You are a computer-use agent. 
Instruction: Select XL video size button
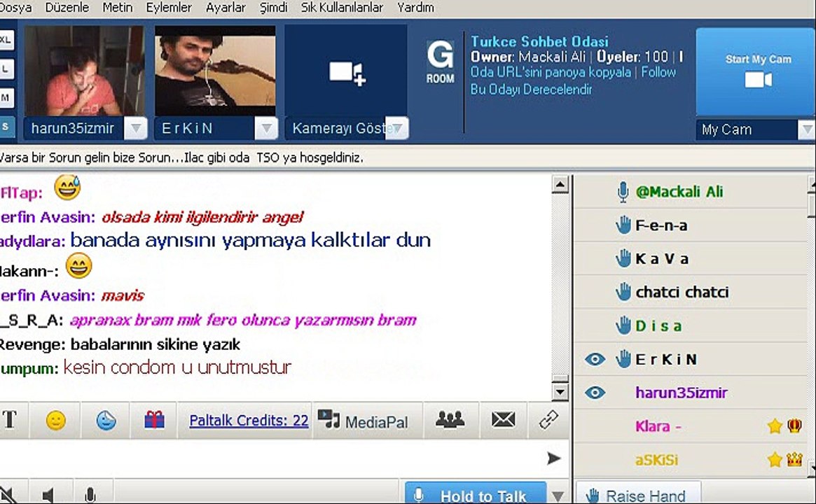click(x=6, y=40)
